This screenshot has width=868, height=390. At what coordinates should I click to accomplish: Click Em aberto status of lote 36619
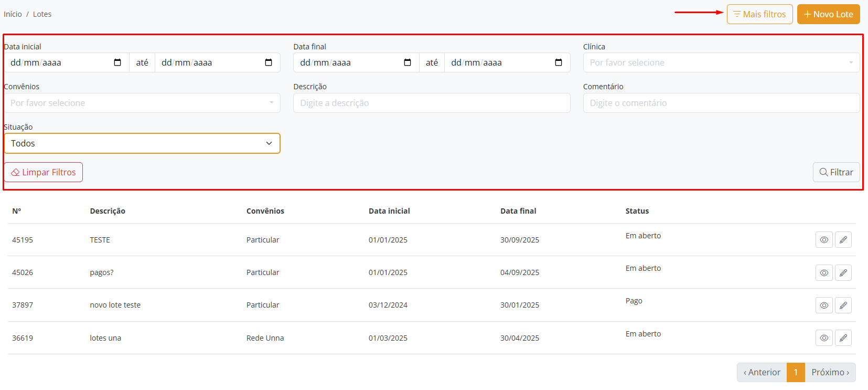[x=643, y=334]
